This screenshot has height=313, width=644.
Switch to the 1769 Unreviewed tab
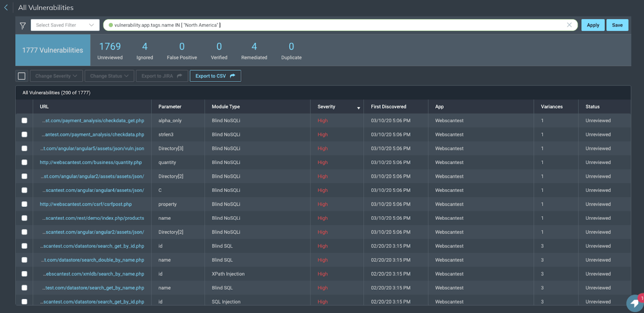coord(110,50)
